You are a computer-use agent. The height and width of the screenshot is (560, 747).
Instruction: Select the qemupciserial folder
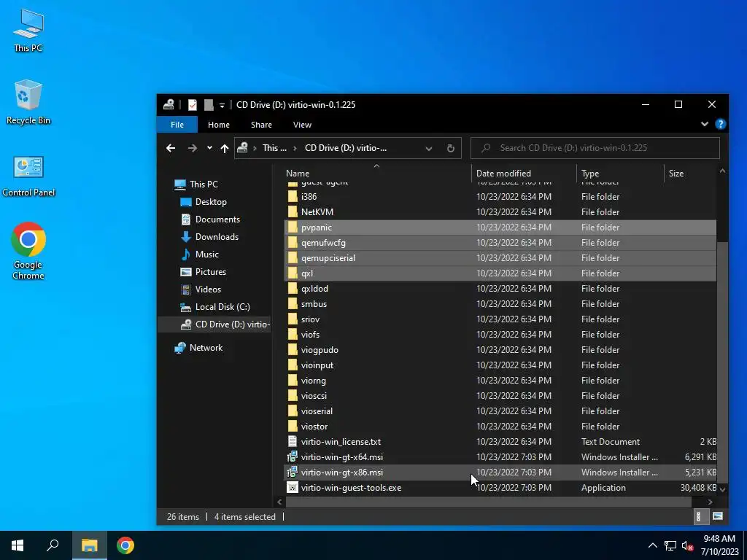pos(500,257)
